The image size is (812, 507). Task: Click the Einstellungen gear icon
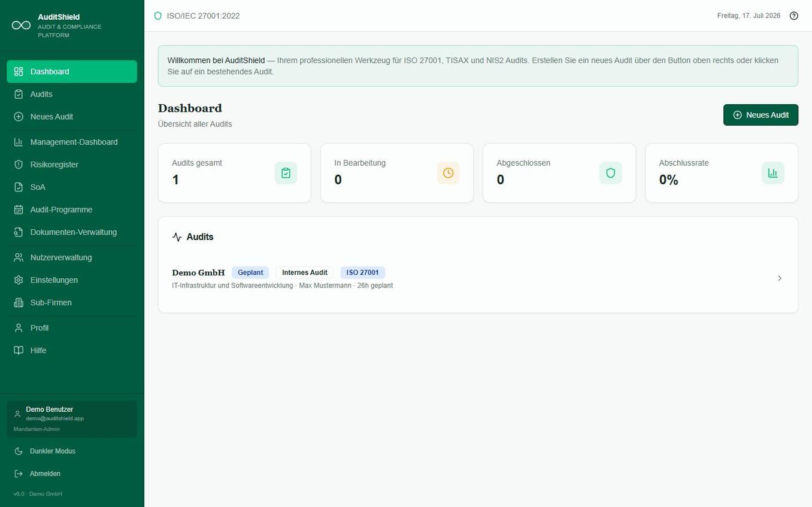click(x=19, y=280)
